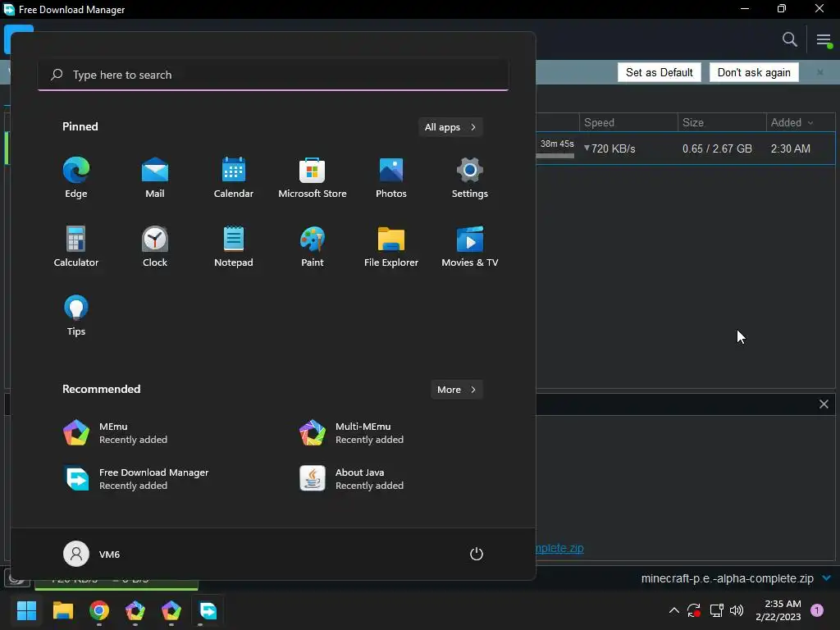Image resolution: width=840 pixels, height=630 pixels.
Task: Launch Movies & TV
Action: click(x=470, y=246)
